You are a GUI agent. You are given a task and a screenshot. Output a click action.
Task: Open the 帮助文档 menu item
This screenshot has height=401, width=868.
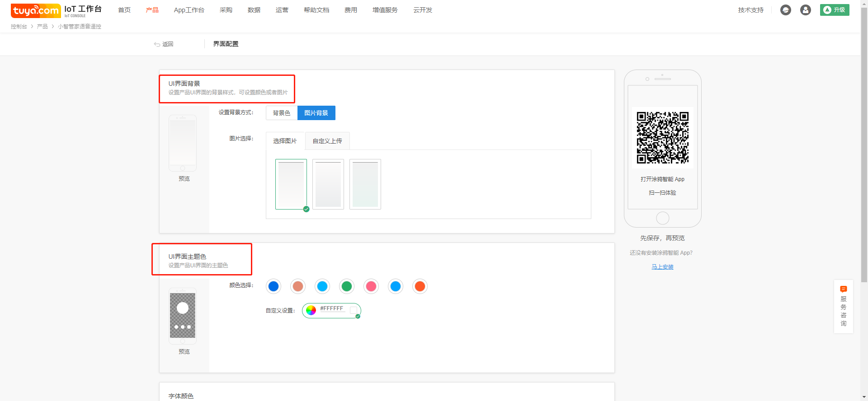(316, 10)
